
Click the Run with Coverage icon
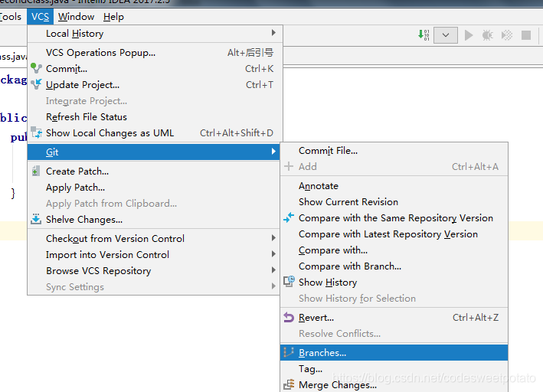507,35
